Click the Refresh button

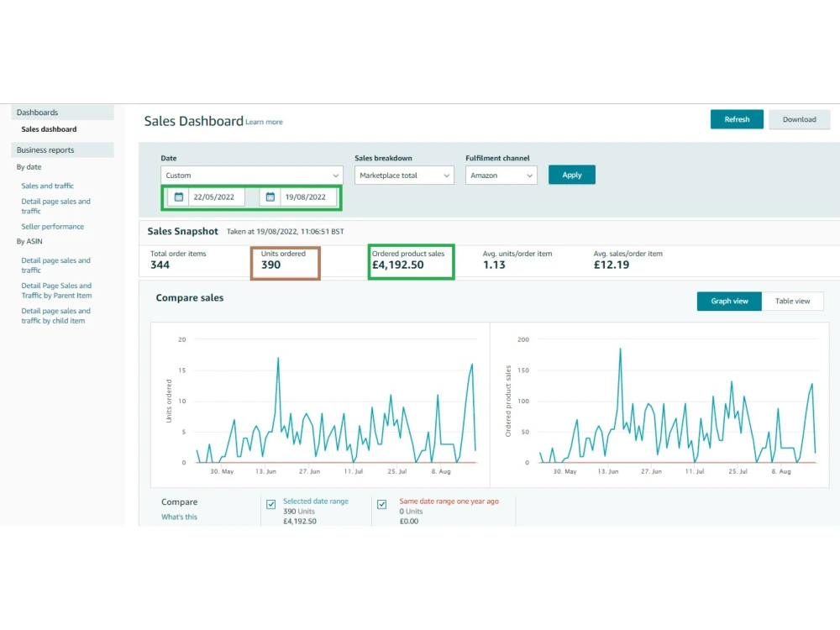point(737,119)
